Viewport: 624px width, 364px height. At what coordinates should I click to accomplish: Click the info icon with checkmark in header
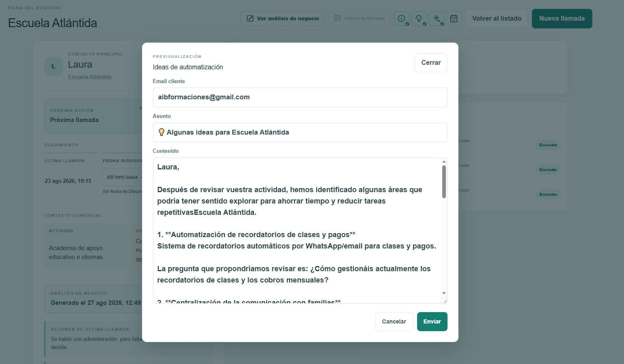click(x=401, y=19)
